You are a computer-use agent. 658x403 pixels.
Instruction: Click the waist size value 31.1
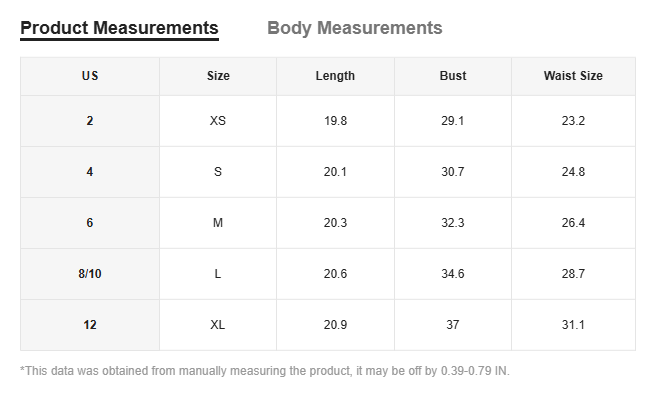click(573, 325)
